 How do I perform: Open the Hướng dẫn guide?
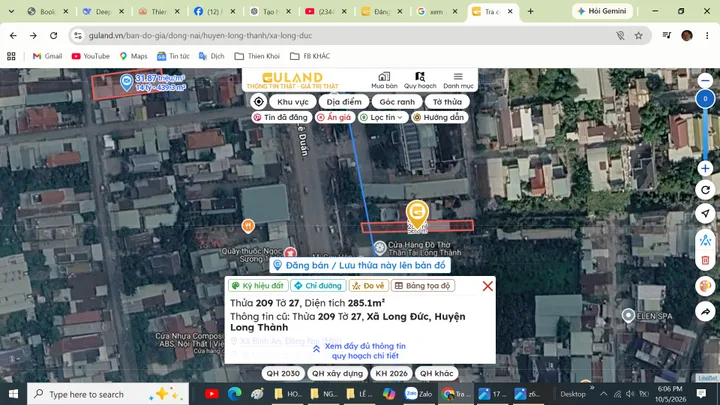click(x=439, y=118)
